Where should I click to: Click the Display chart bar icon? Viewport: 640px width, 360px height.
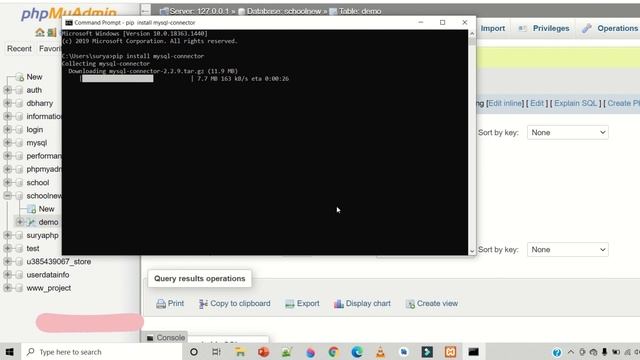(x=338, y=304)
